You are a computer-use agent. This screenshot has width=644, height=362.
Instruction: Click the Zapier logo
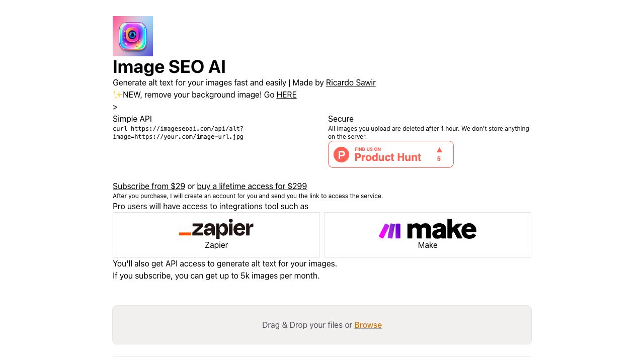point(216,229)
